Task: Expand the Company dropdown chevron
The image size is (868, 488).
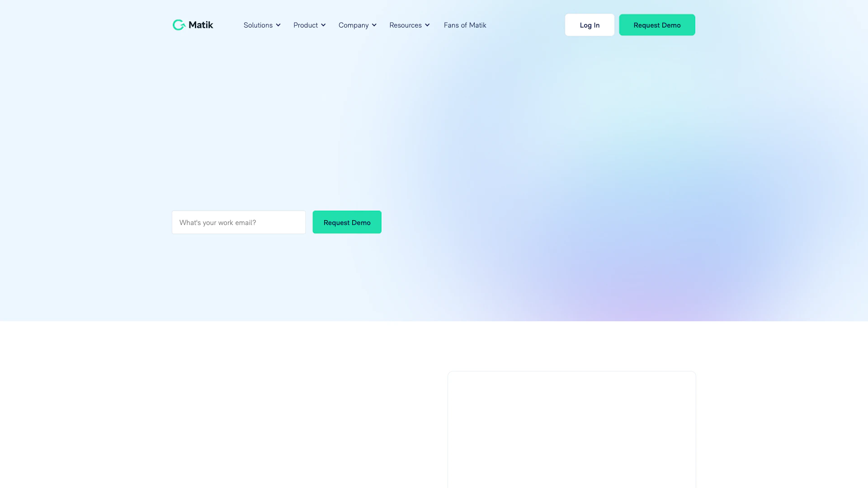Action: [374, 25]
